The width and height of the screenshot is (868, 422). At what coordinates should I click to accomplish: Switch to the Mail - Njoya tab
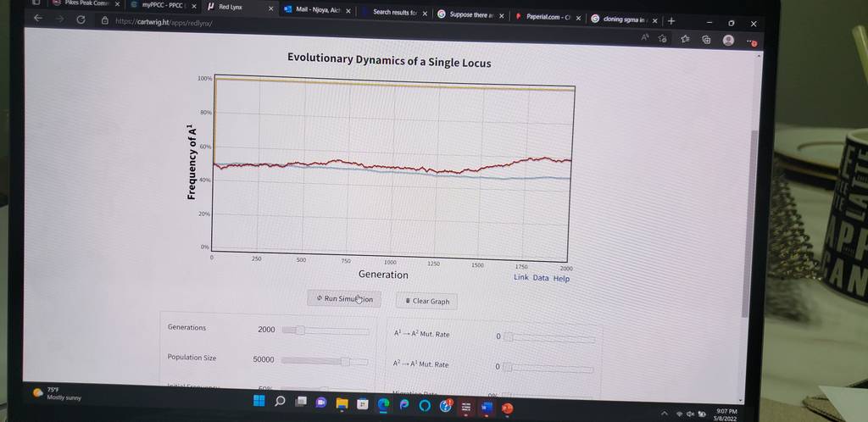(317, 10)
